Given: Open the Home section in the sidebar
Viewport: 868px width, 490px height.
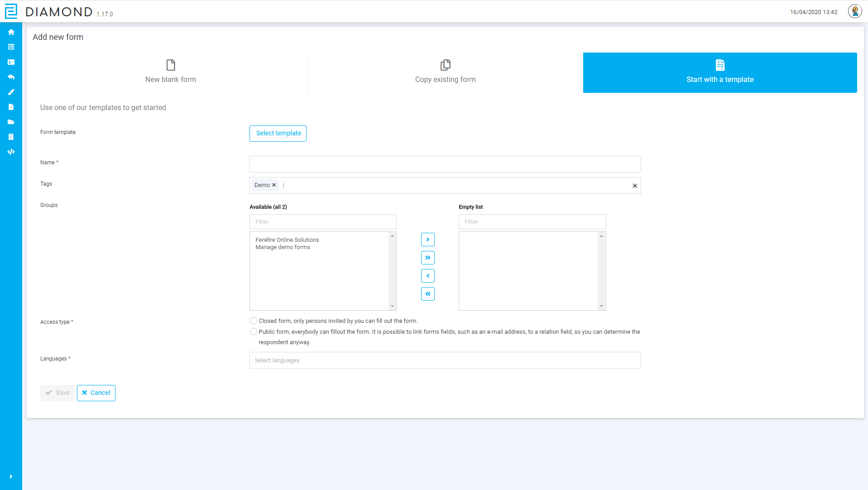Looking at the screenshot, I should (x=11, y=32).
